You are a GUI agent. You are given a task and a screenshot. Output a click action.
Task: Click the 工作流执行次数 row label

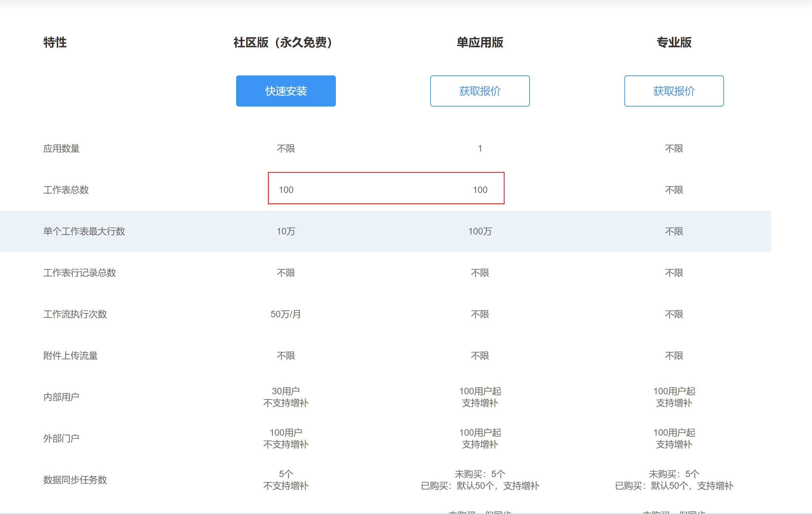[x=75, y=314]
